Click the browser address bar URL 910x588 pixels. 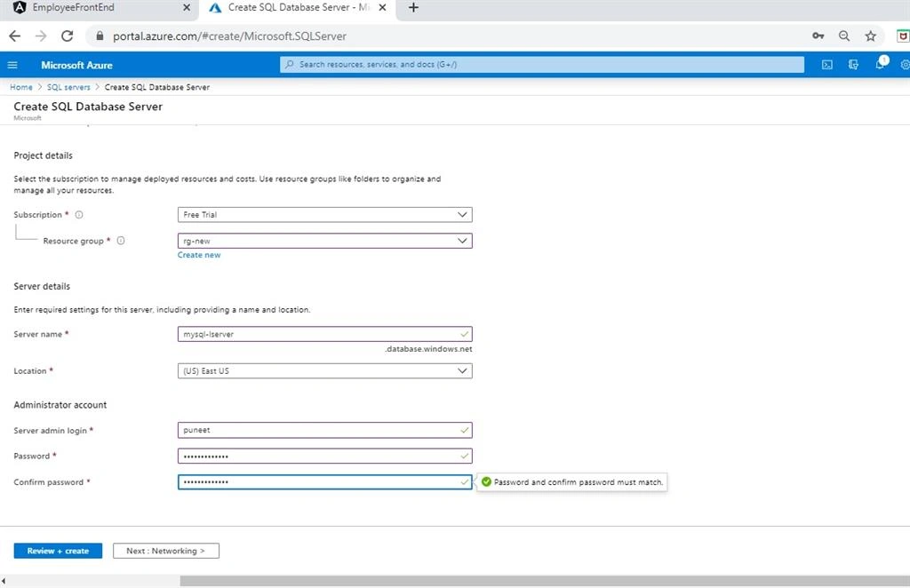229,36
